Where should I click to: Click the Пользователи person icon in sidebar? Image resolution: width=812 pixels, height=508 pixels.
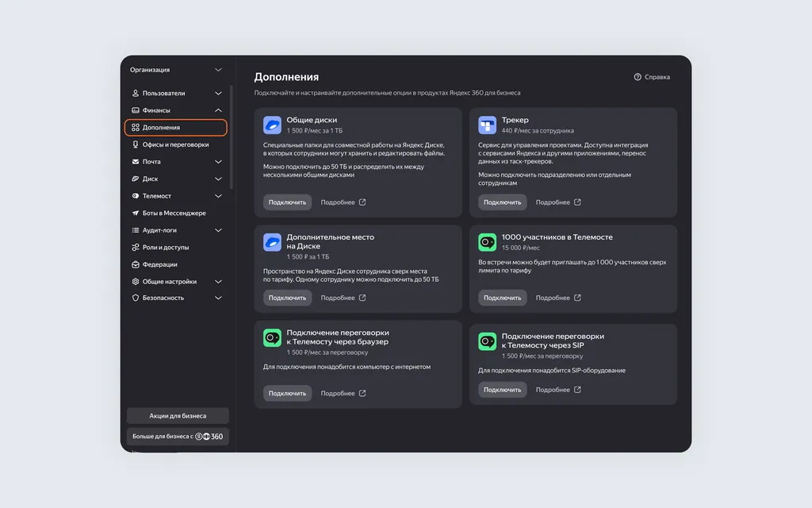[x=135, y=94]
